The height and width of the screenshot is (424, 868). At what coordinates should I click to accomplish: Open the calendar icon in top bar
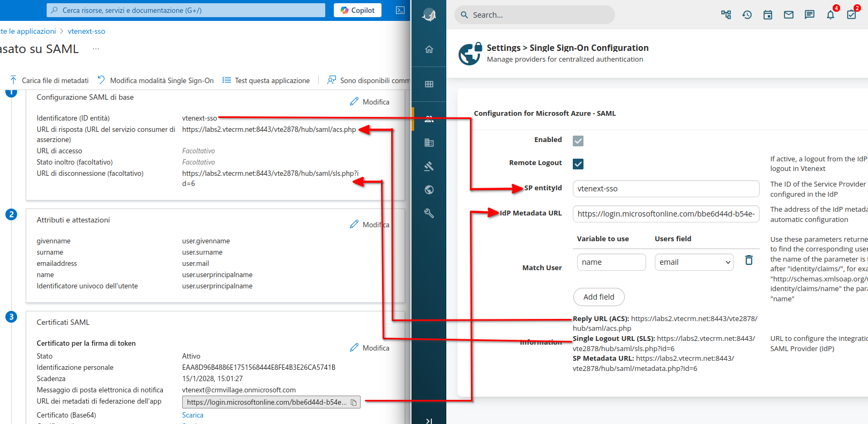(x=768, y=15)
